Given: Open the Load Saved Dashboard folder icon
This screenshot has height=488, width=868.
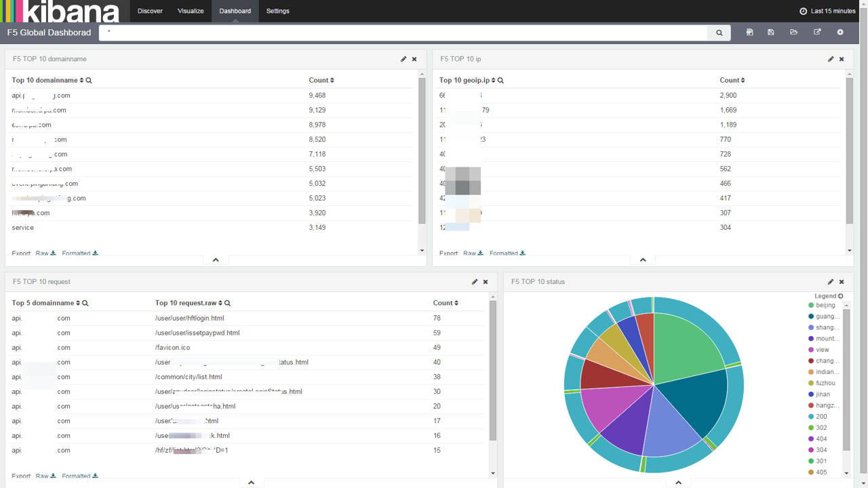Looking at the screenshot, I should point(793,32).
